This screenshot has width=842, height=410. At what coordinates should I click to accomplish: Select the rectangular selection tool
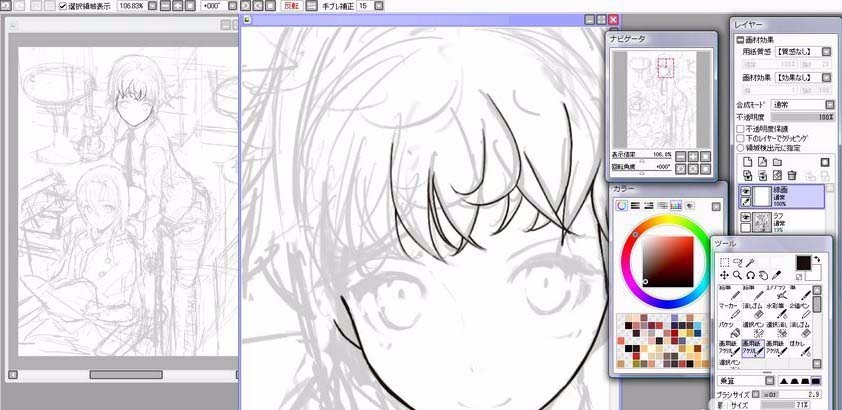[x=724, y=261]
